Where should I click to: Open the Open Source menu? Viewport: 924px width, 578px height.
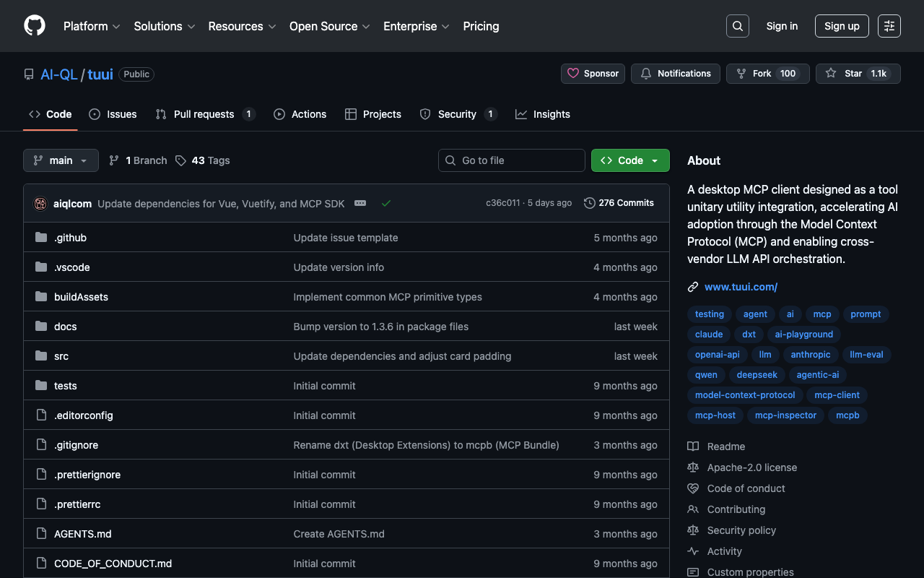pyautogui.click(x=329, y=26)
